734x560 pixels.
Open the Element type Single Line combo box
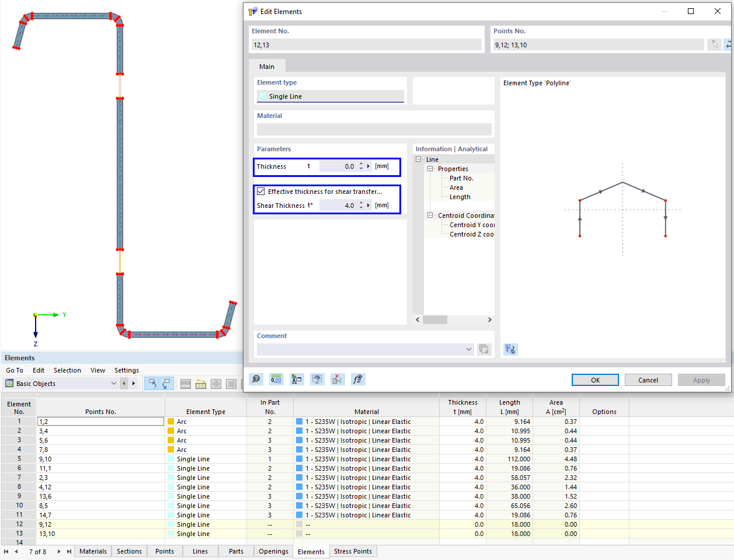tap(331, 96)
